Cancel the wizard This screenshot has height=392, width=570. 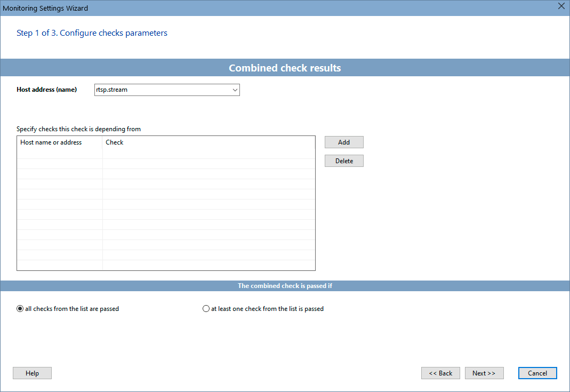[x=537, y=373]
